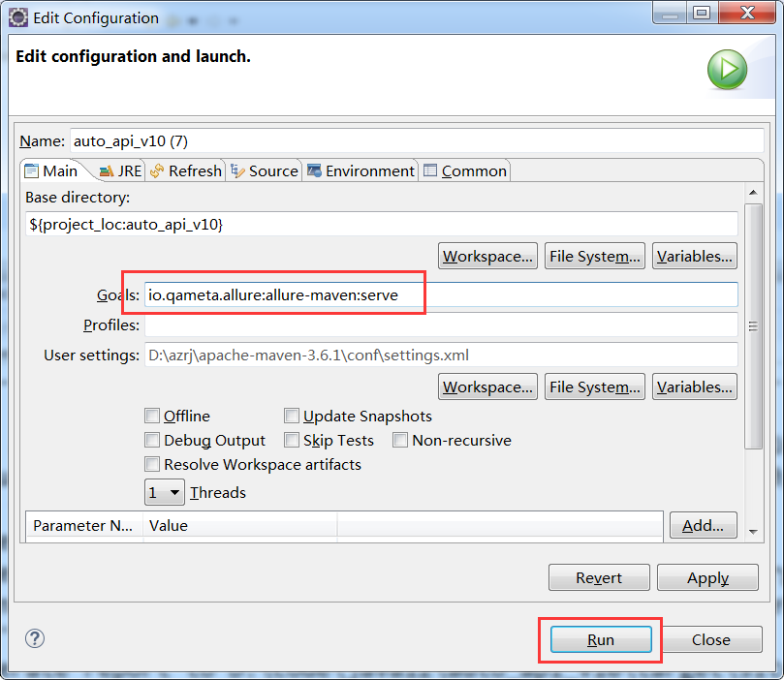
Task: Click the Run button
Action: [x=600, y=639]
